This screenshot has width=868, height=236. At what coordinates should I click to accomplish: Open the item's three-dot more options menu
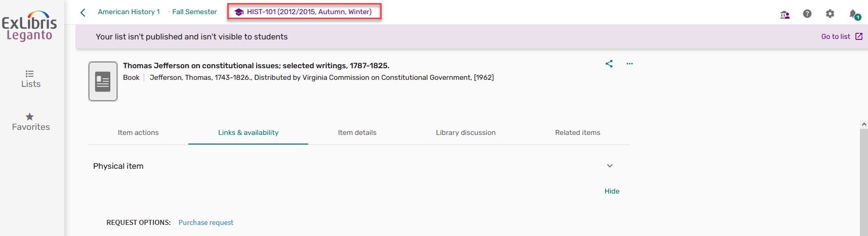[630, 64]
